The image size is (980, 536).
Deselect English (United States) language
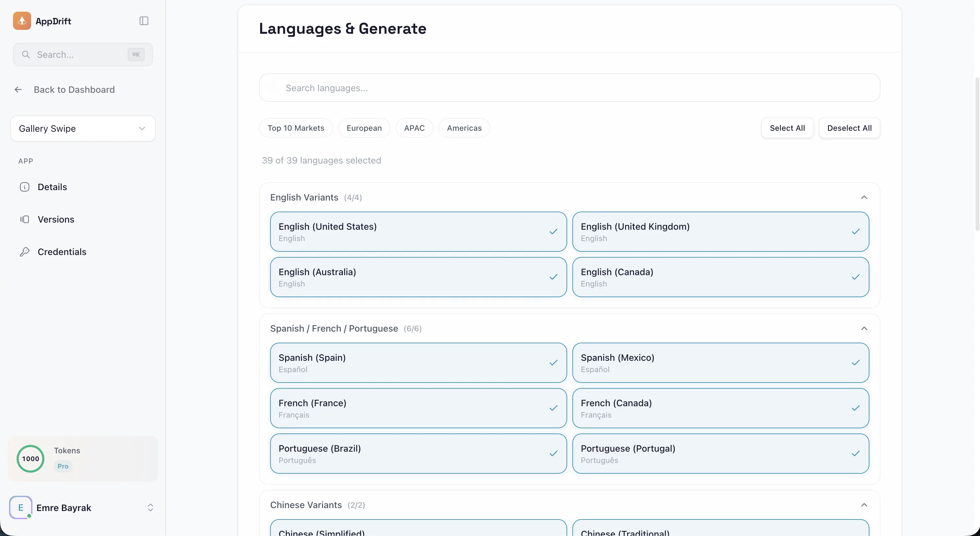click(418, 232)
